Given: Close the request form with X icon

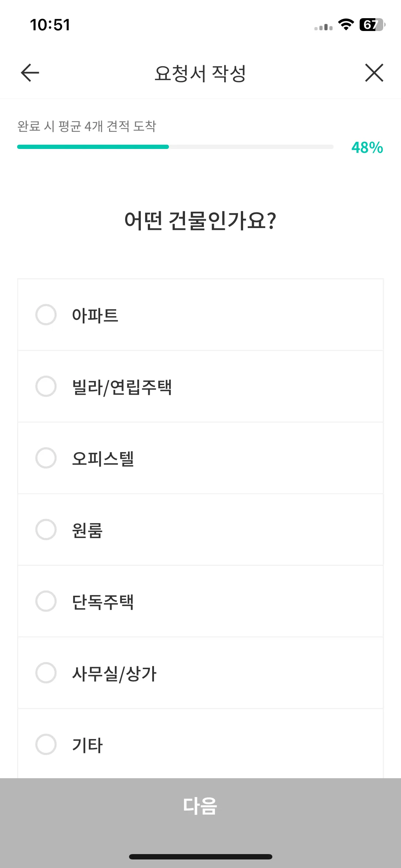Looking at the screenshot, I should coord(374,73).
